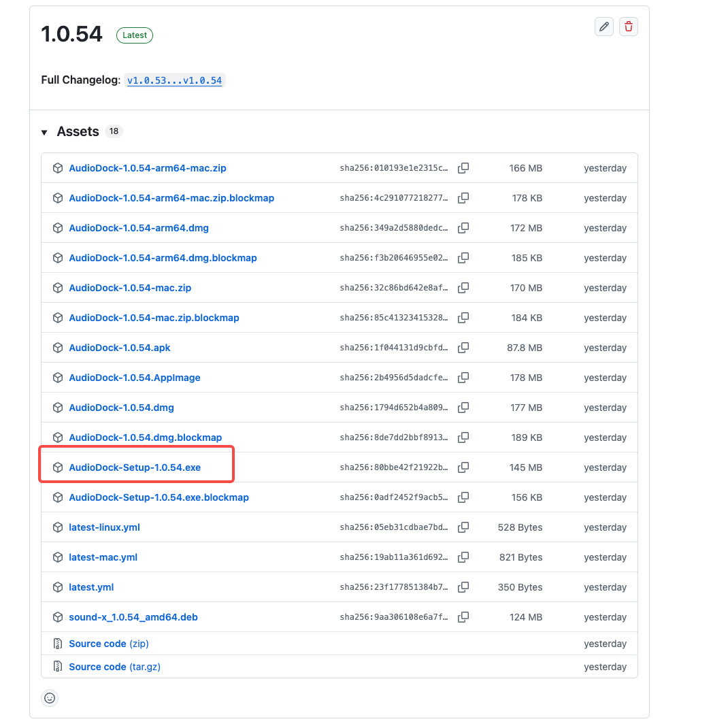Download AudioDock-Setup-1.0.54.exe installer
Image resolution: width=711 pixels, height=728 pixels.
coord(135,467)
